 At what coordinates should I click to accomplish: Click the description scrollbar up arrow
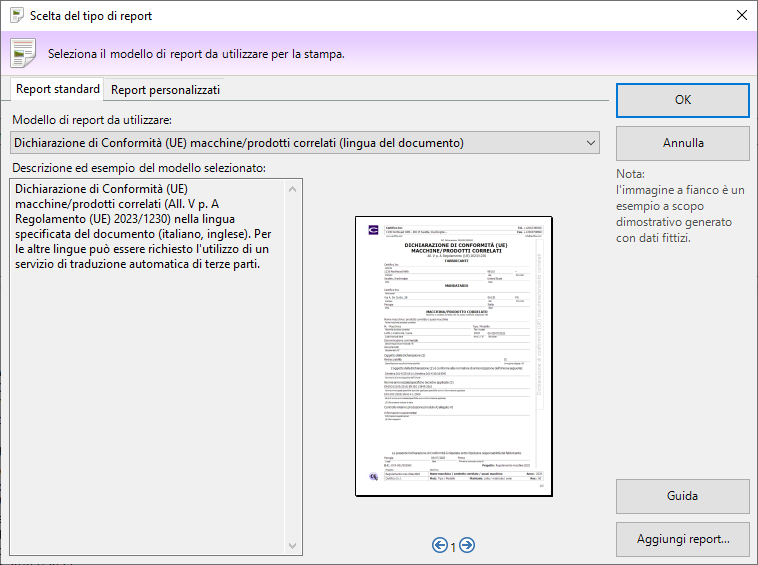pyautogui.click(x=294, y=188)
